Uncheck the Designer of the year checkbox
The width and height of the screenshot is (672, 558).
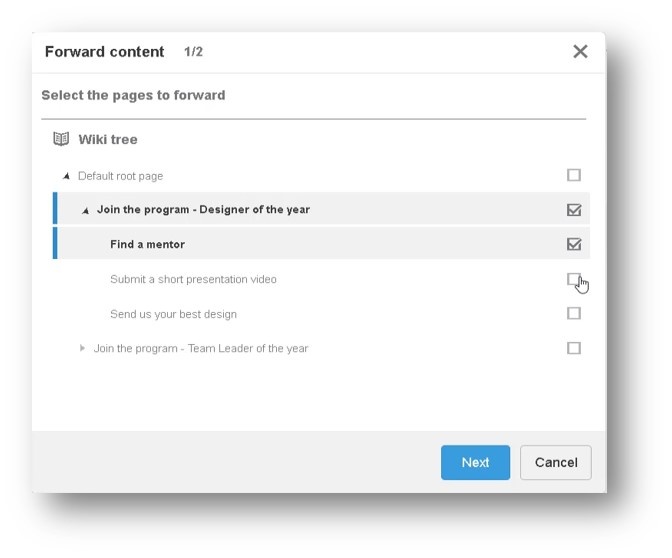click(x=574, y=210)
